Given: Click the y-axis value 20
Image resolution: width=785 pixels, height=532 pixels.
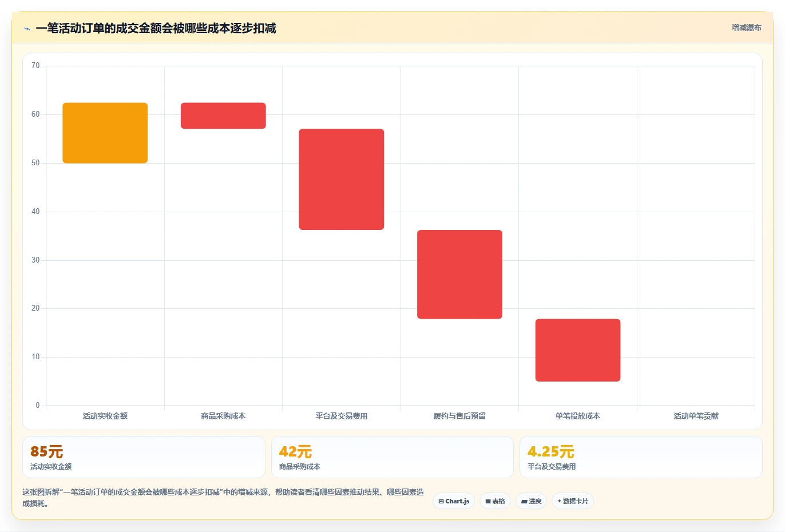Looking at the screenshot, I should [x=35, y=308].
